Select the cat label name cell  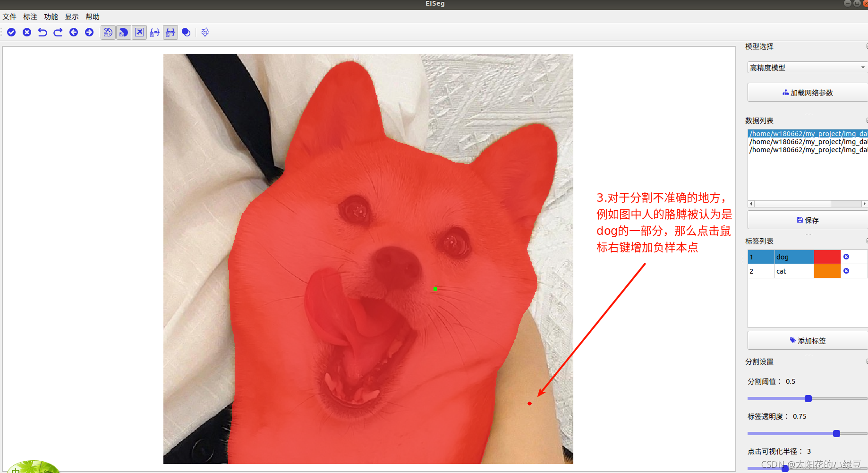[x=794, y=271]
